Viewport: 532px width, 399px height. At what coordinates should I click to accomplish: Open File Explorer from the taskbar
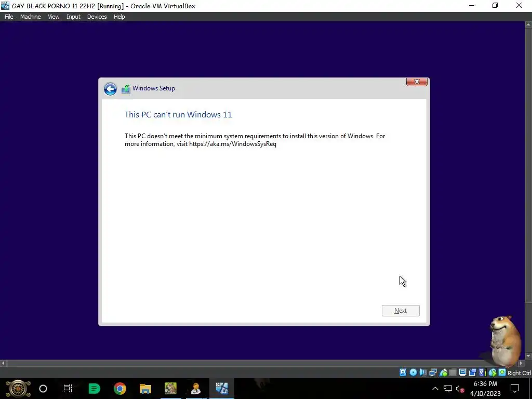pyautogui.click(x=145, y=389)
